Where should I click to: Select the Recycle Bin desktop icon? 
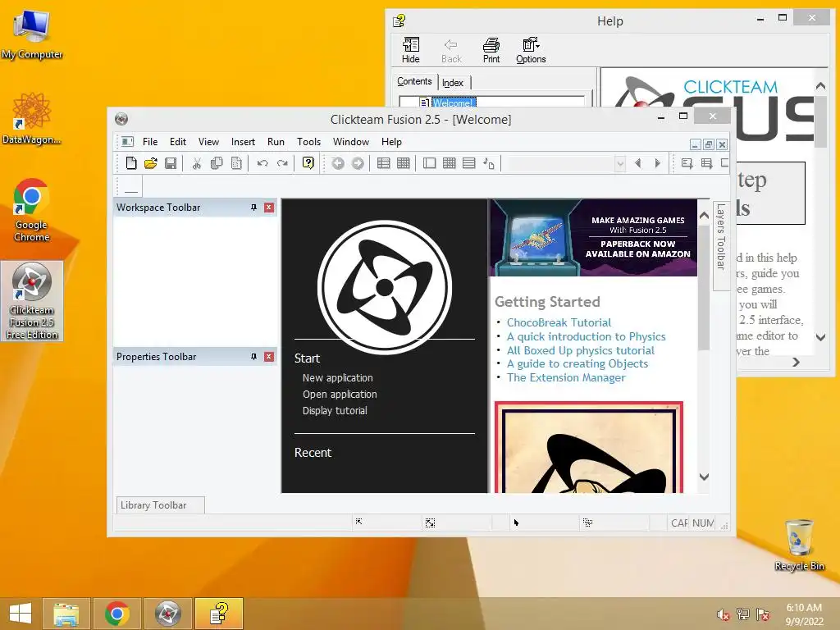(799, 545)
